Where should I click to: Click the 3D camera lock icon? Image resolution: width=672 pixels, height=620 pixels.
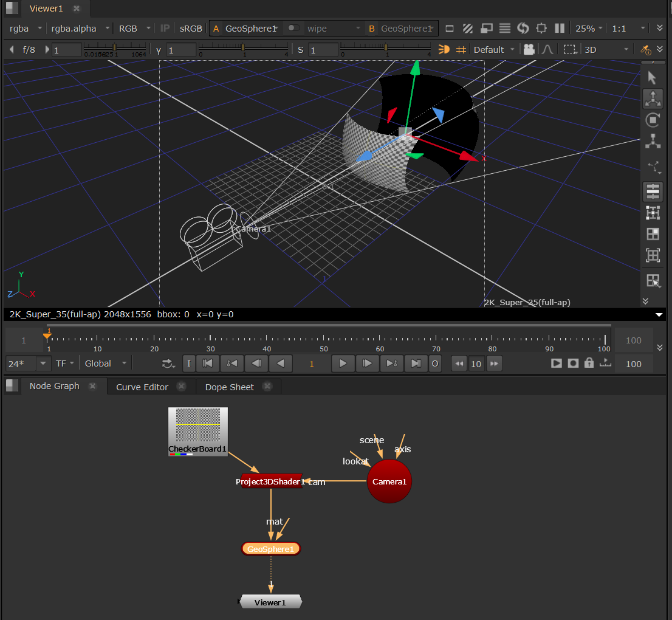(529, 49)
